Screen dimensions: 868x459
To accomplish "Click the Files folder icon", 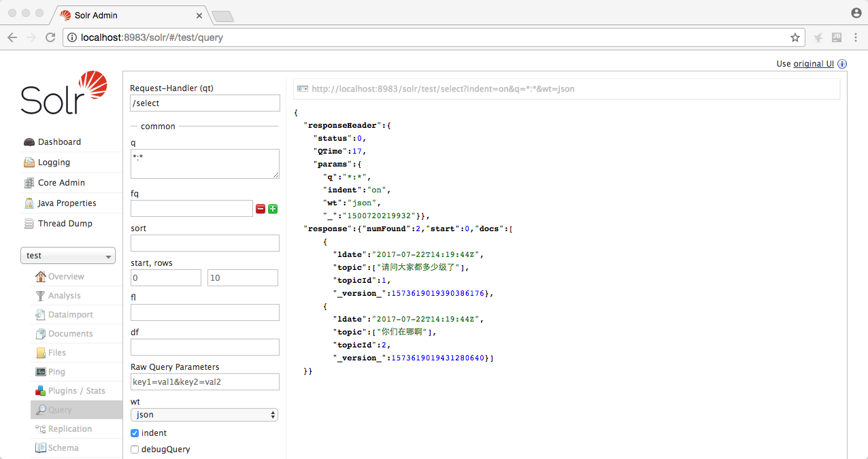I will point(41,353).
